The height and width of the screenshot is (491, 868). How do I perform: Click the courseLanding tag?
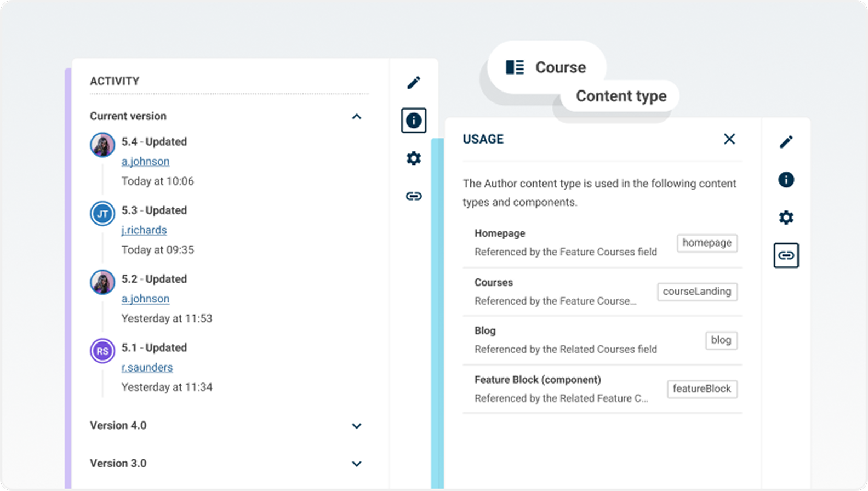(x=697, y=292)
